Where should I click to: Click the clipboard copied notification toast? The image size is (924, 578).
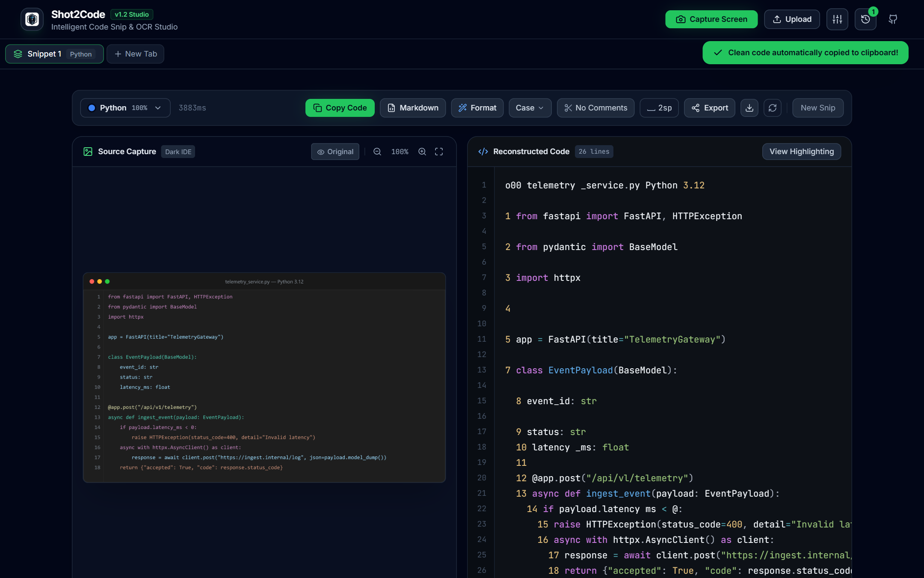point(806,53)
